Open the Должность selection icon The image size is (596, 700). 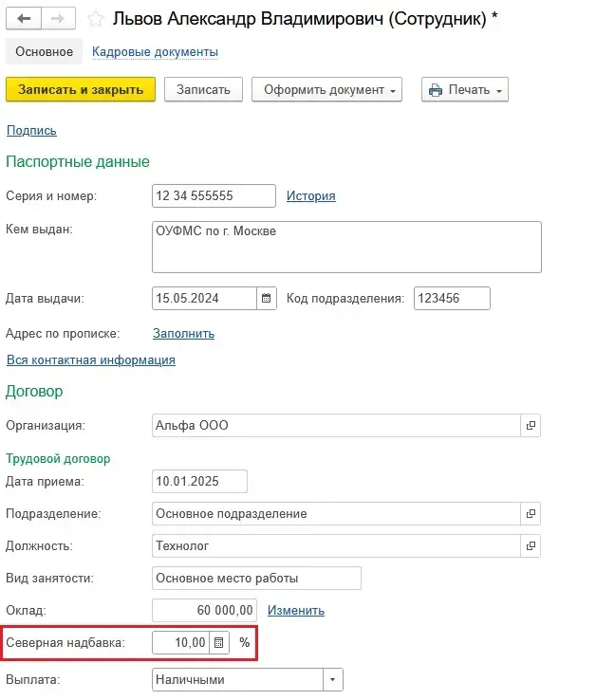point(531,546)
